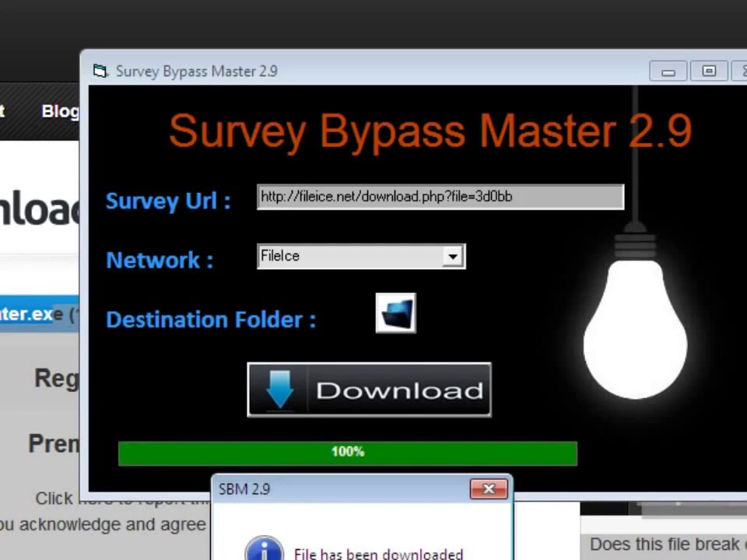This screenshot has width=747, height=560.
Task: Click the 'SBM 2.9' dialog title
Action: pyautogui.click(x=244, y=489)
